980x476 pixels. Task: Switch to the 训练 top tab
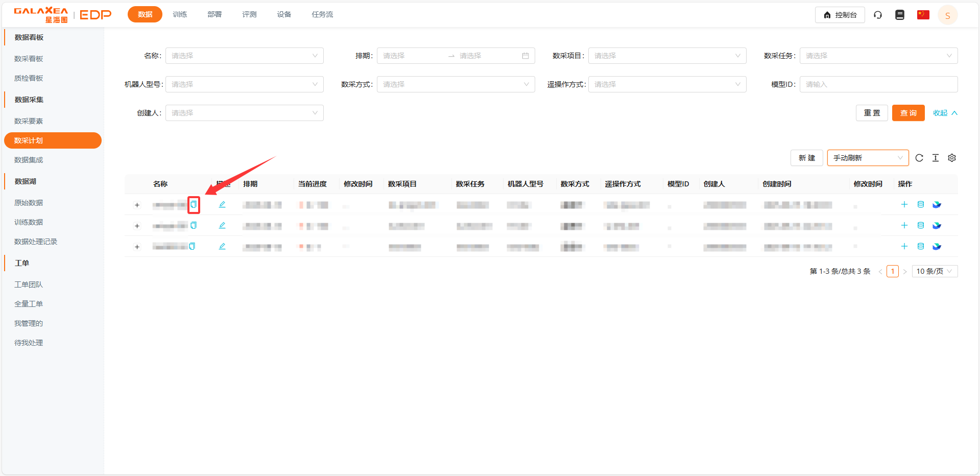coord(180,14)
